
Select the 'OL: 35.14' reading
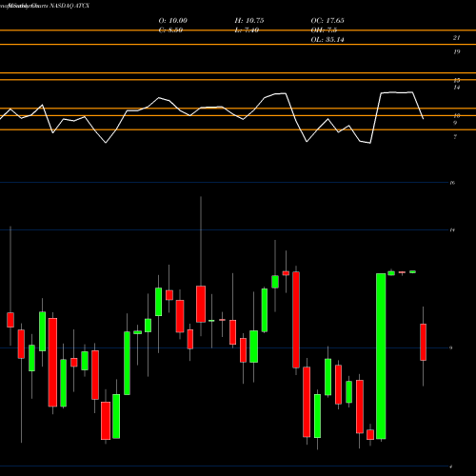pyautogui.click(x=327, y=40)
